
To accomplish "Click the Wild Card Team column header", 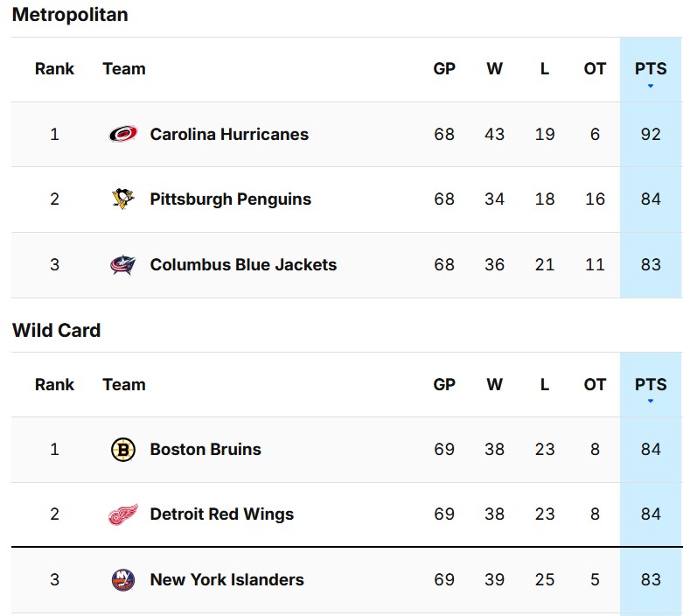I will 124,385.
